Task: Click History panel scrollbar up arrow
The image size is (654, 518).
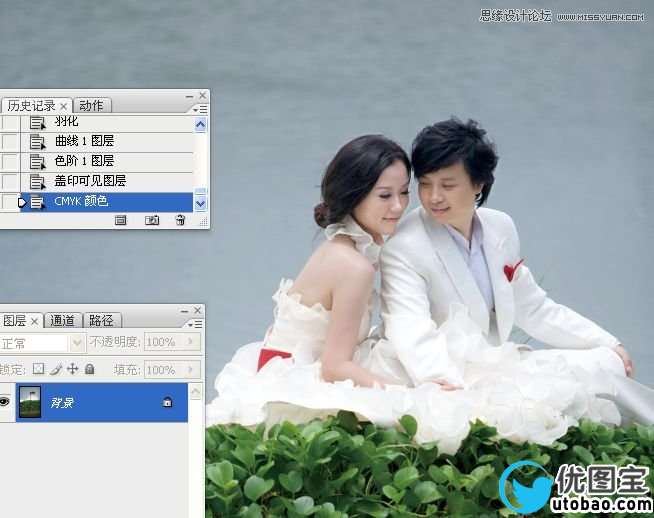Action: click(201, 124)
